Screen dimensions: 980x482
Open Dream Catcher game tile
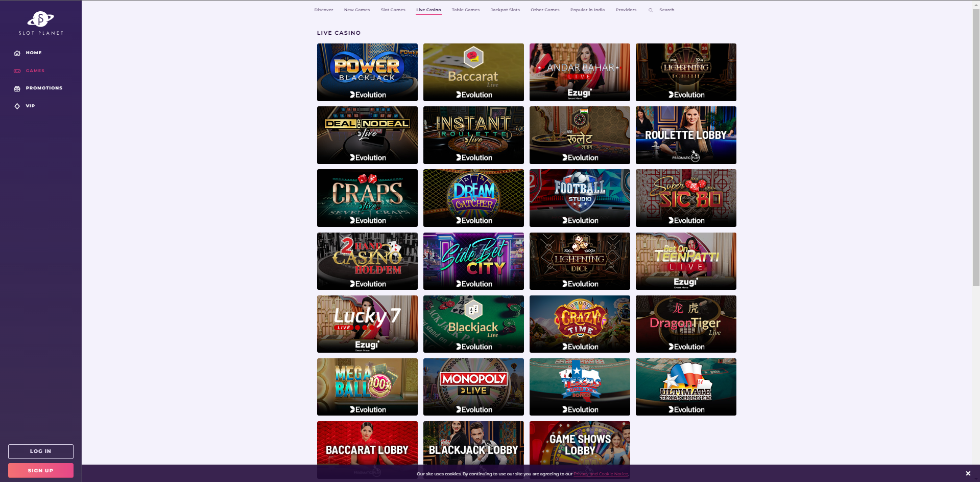click(473, 198)
